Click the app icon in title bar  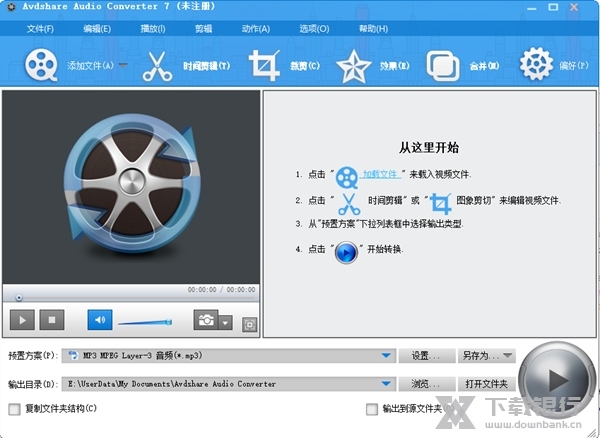click(11, 7)
